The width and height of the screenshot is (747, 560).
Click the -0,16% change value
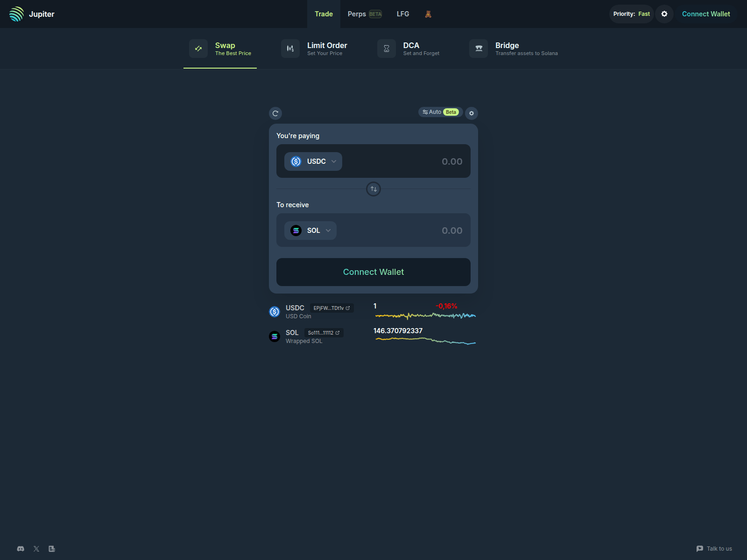[x=446, y=306]
